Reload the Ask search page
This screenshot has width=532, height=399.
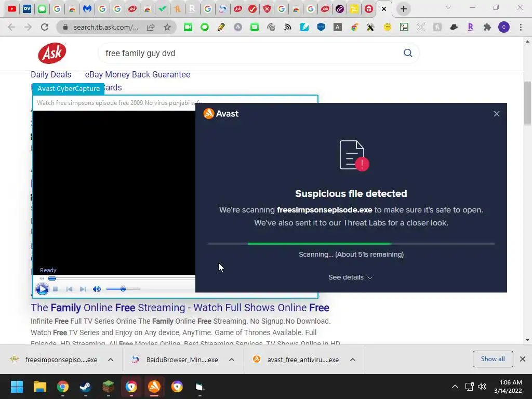point(45,27)
